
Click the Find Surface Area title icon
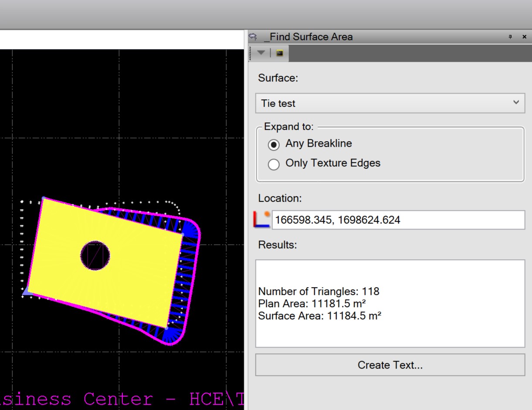(253, 37)
